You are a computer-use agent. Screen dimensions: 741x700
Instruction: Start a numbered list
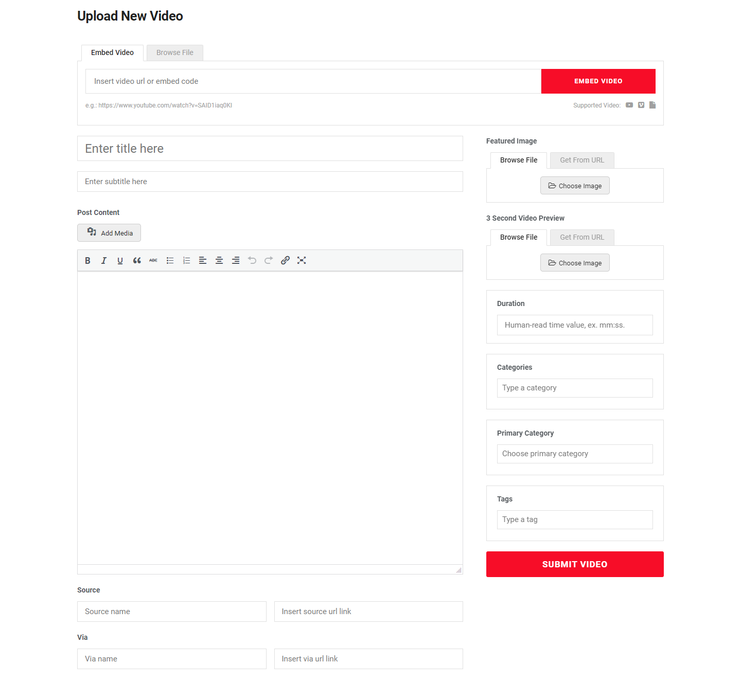(x=186, y=261)
